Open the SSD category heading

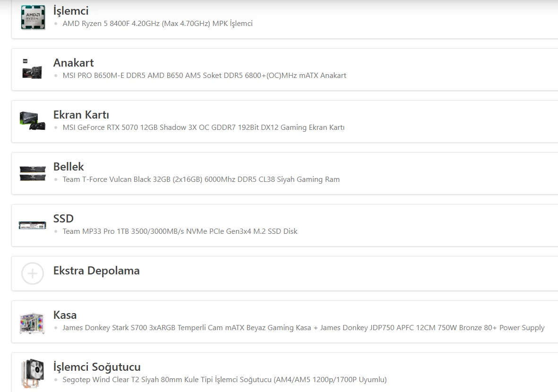click(x=63, y=218)
